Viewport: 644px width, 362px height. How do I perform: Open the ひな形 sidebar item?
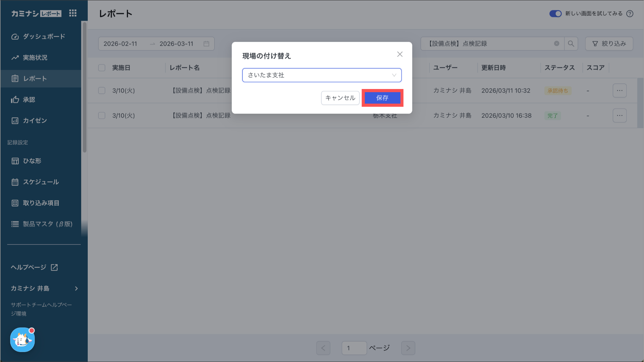32,161
